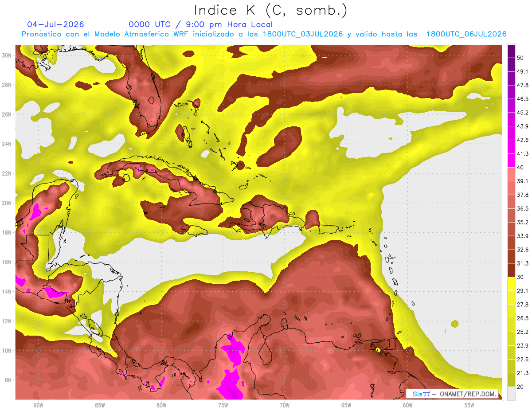The height and width of the screenshot is (411, 532).
Task: Click the '40' colorbar label
Action: click(x=521, y=168)
